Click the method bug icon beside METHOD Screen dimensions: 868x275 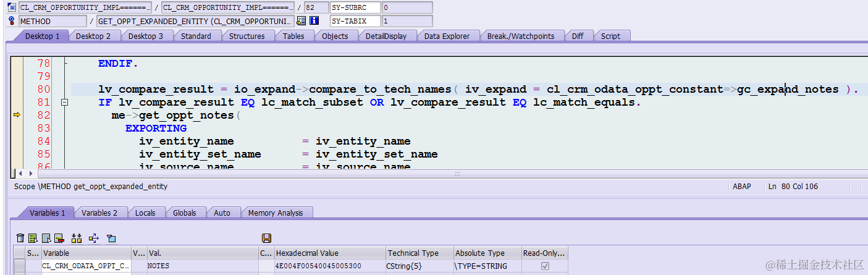tap(11, 21)
